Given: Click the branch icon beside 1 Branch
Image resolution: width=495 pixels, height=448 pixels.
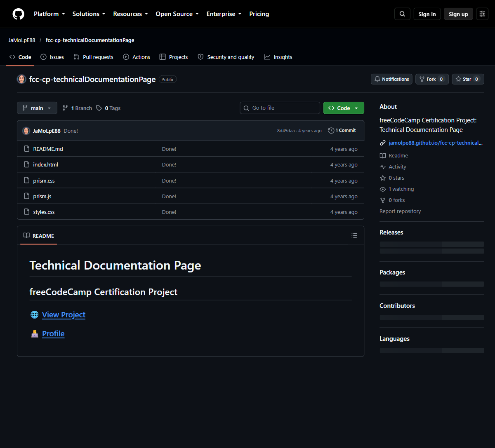Looking at the screenshot, I should pos(65,108).
